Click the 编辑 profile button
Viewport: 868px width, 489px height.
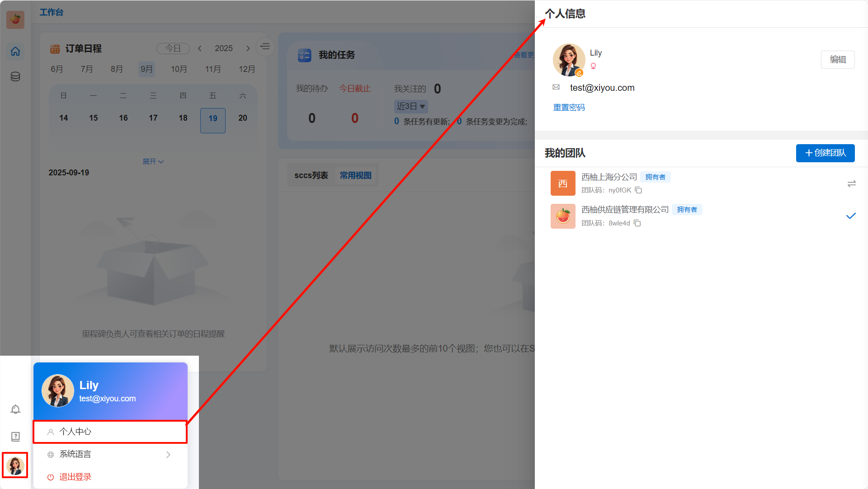(837, 60)
